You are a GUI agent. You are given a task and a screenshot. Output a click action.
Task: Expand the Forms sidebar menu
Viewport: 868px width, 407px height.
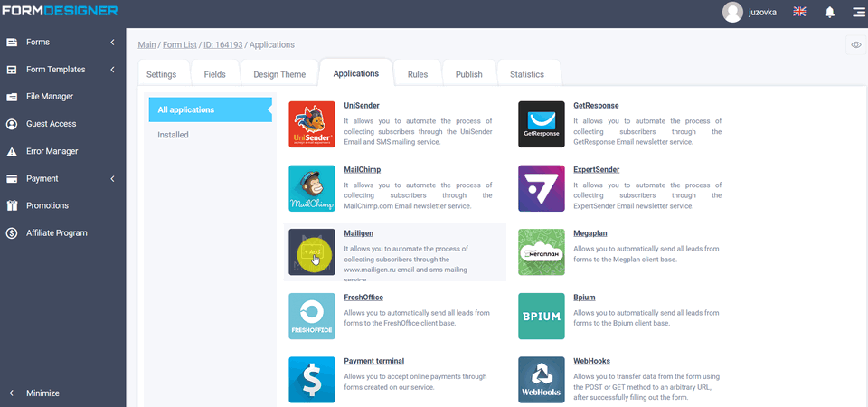point(61,43)
